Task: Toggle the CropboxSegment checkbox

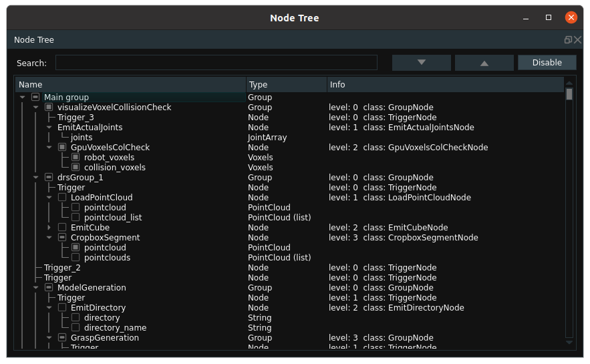Action: [x=62, y=237]
